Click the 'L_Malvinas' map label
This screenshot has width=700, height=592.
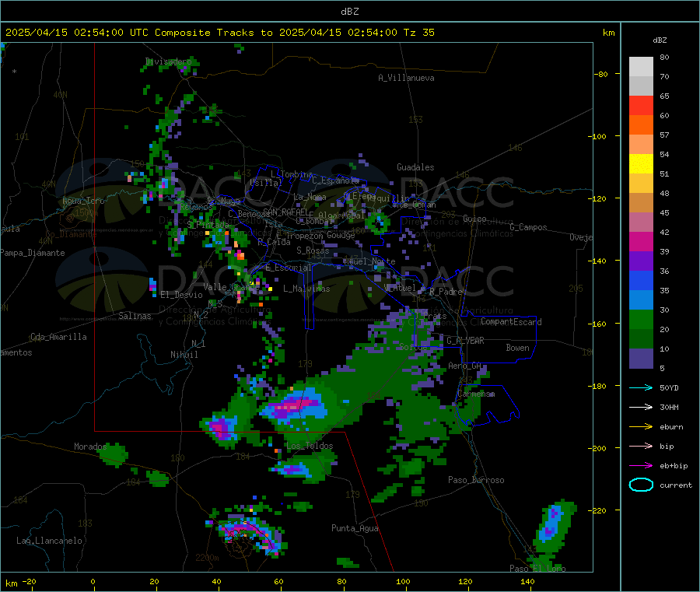point(306,289)
